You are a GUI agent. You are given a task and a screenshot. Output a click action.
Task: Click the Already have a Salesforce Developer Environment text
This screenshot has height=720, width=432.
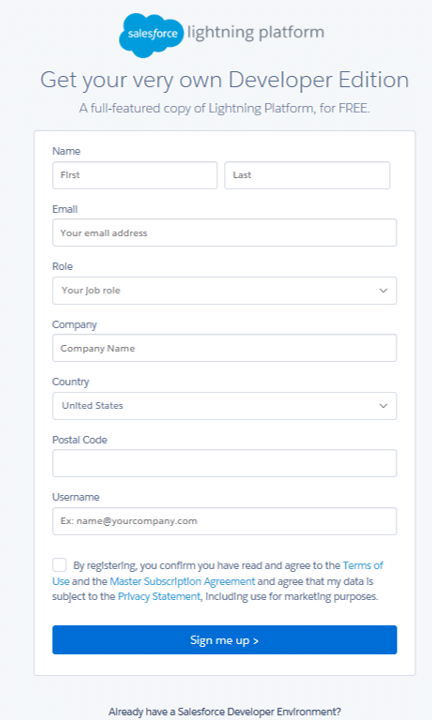[224, 712]
